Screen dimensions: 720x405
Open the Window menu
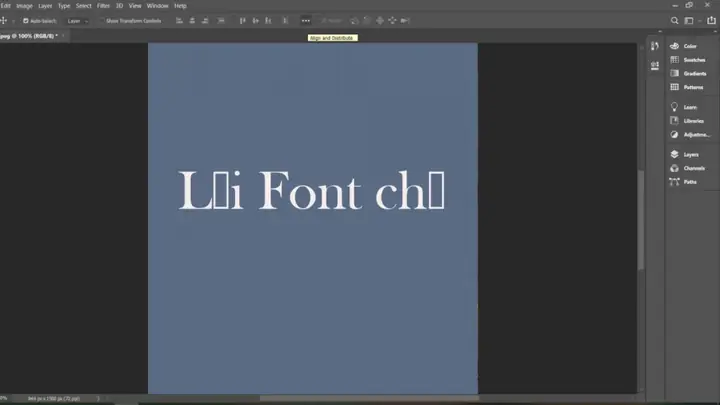pyautogui.click(x=158, y=6)
